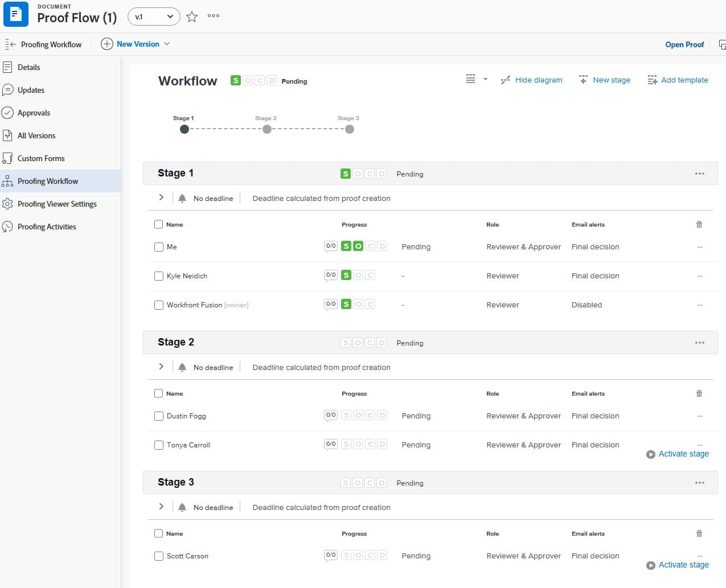This screenshot has width=726, height=588.
Task: Click the back arrow beside Proofing Workflow
Action: tap(10, 44)
